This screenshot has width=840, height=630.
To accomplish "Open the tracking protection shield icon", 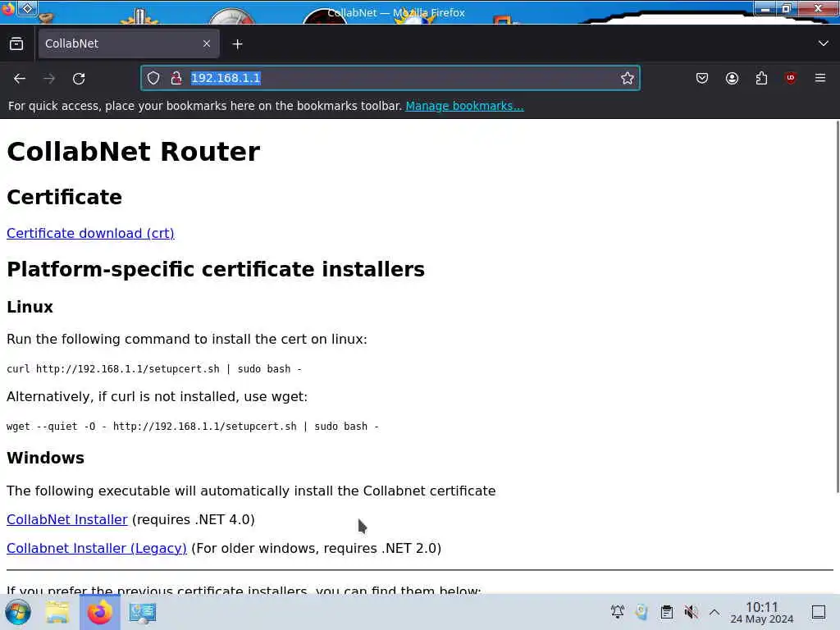I will [x=153, y=78].
